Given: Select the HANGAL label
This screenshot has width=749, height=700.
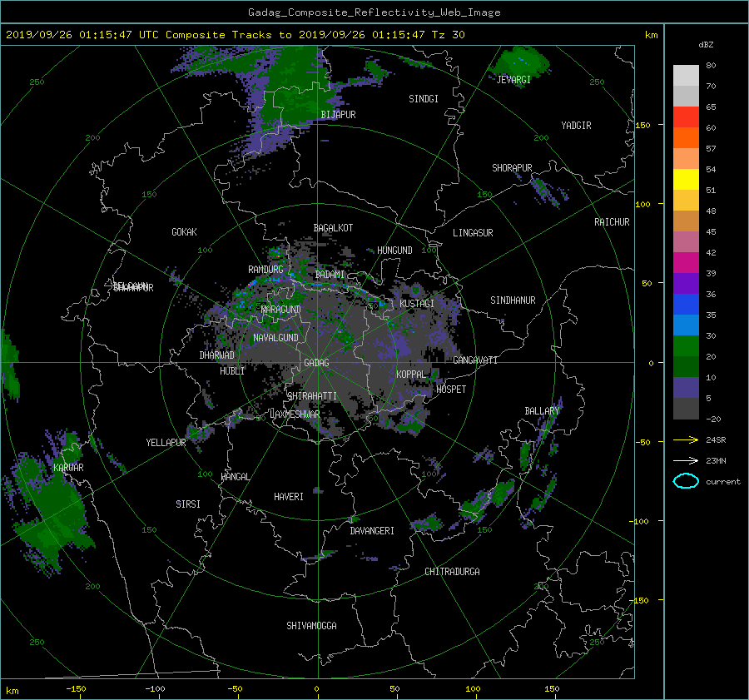Looking at the screenshot, I should click(235, 477).
